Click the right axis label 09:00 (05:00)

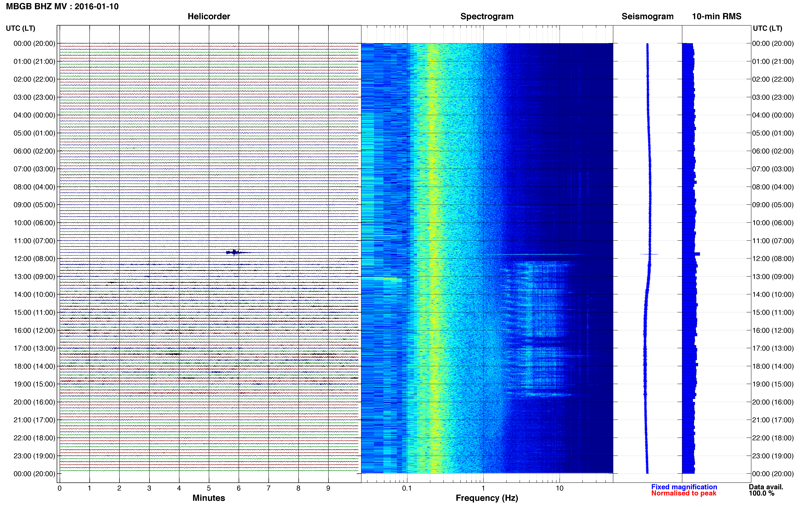tap(773, 205)
